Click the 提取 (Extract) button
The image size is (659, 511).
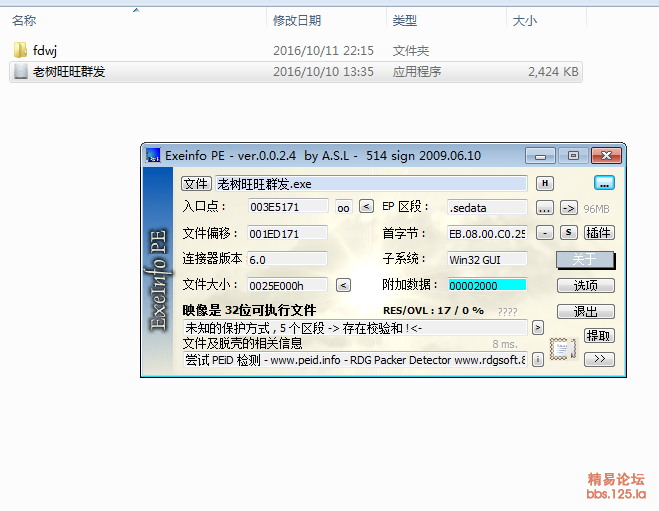599,335
